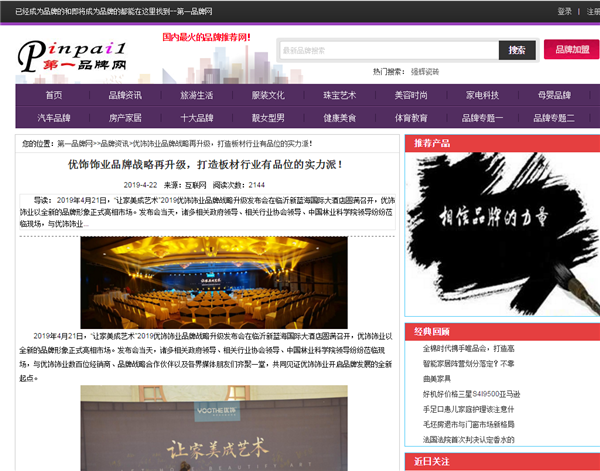Image resolution: width=600 pixels, height=471 pixels.
Task: Click the conference hall photo
Action: click(x=214, y=282)
